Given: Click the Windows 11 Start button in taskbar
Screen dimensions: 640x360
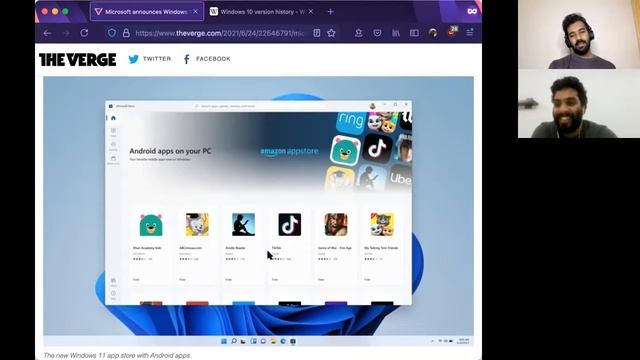Looking at the screenshot, I should 224,341.
